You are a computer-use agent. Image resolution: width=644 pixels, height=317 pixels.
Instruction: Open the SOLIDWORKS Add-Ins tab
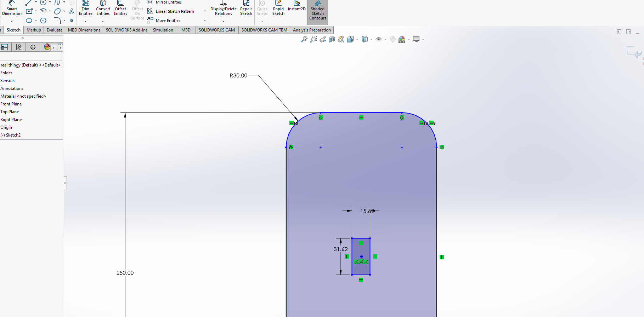[126, 30]
